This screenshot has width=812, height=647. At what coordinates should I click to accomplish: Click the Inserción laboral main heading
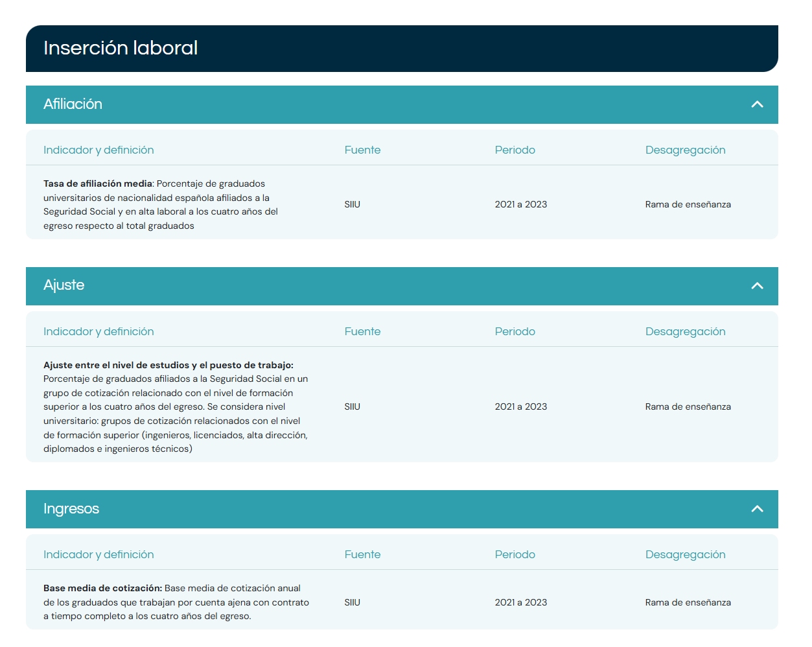(121, 48)
